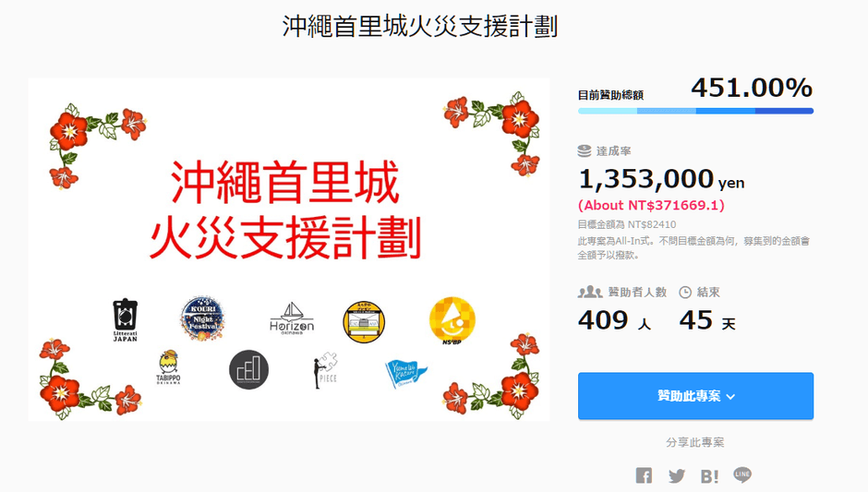Click the supporters count people icon
The image size is (868, 492).
(590, 292)
